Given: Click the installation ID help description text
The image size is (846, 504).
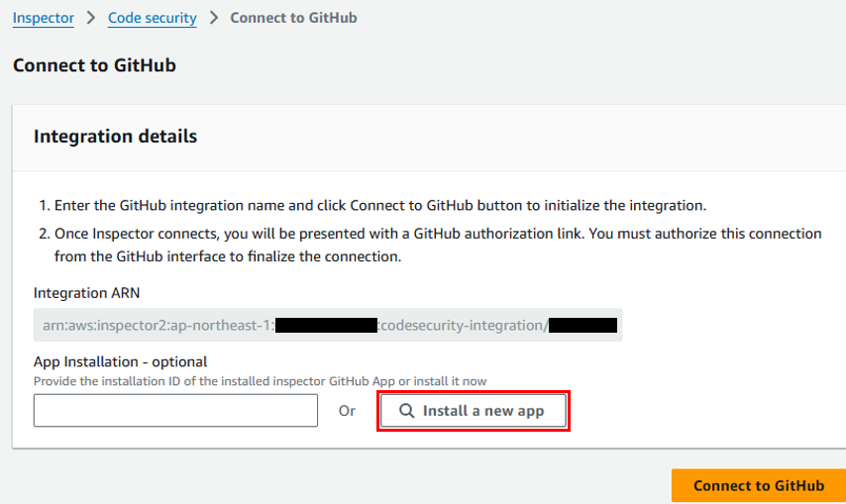Looking at the screenshot, I should (x=261, y=381).
